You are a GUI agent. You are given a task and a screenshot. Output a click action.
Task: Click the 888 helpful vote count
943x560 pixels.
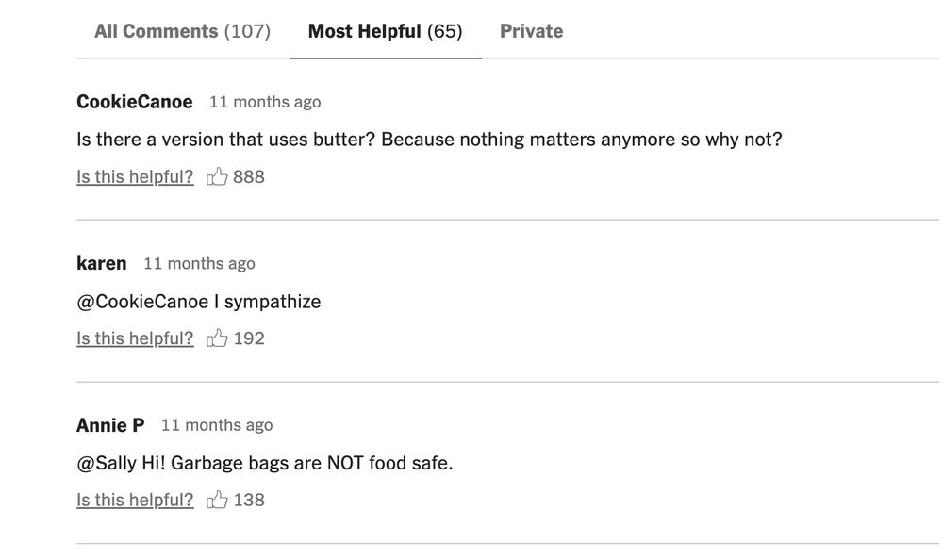coord(249,176)
